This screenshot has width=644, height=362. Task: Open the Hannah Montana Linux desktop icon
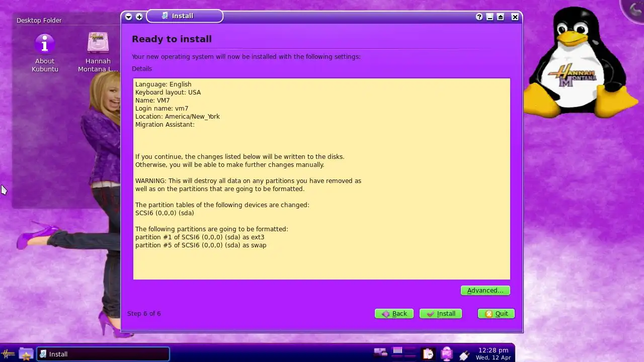pos(98,53)
